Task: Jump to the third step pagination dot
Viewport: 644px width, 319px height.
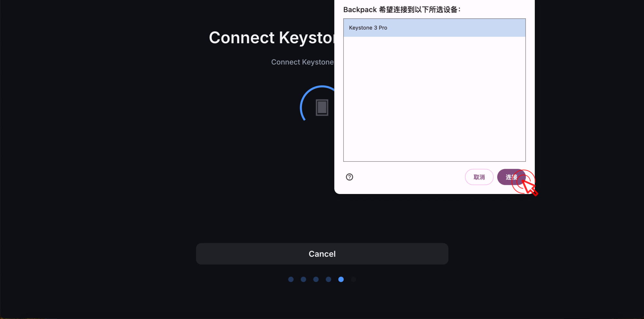Action: click(316, 279)
